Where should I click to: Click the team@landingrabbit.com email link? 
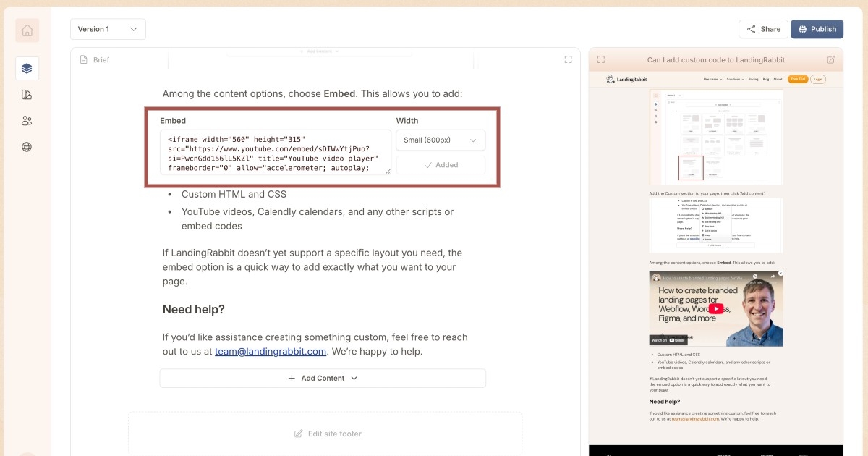click(x=271, y=352)
